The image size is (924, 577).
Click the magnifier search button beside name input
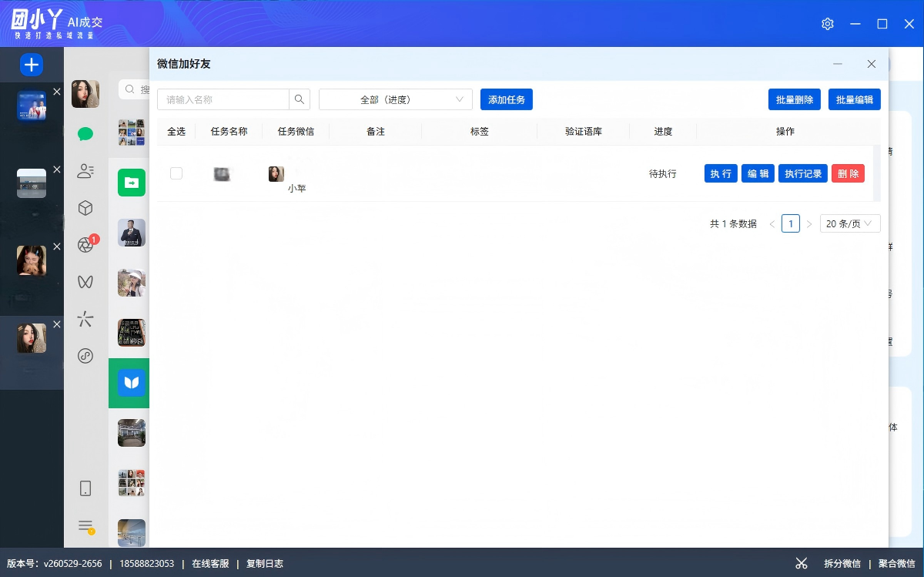pyautogui.click(x=300, y=99)
